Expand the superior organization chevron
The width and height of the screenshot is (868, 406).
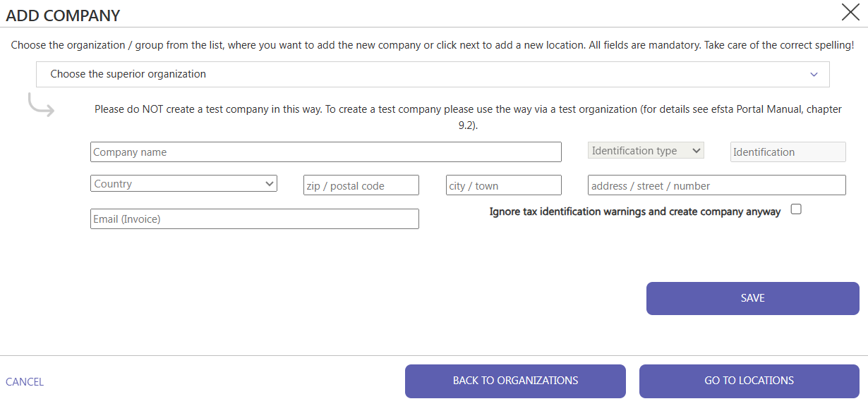pyautogui.click(x=814, y=74)
